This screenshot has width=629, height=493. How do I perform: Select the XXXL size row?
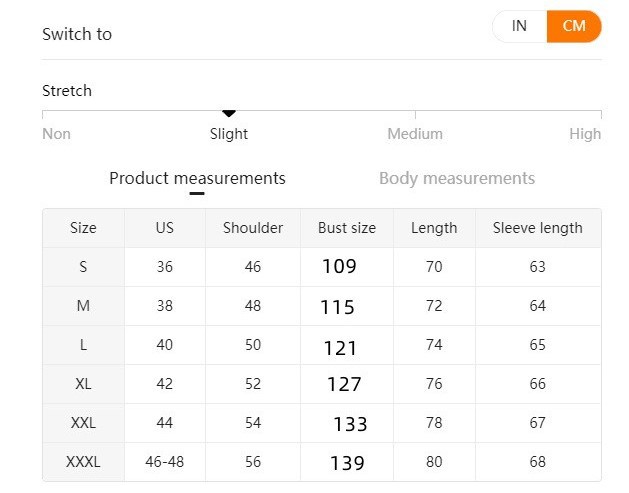(83, 462)
